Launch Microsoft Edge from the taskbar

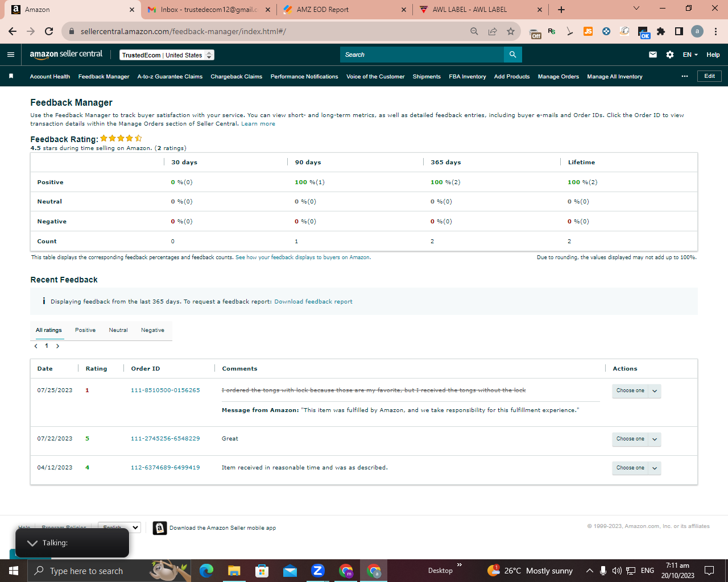click(x=206, y=571)
